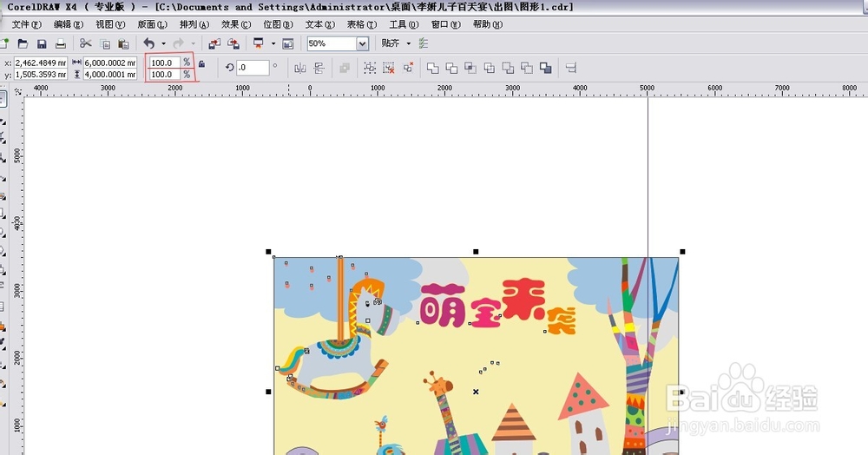
Task: Click the vertical scale percent field
Action: click(x=165, y=74)
